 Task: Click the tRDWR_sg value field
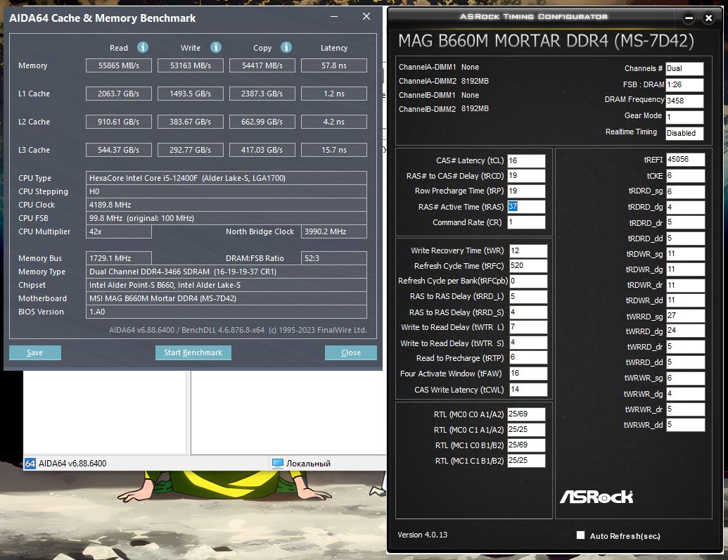coord(685,254)
